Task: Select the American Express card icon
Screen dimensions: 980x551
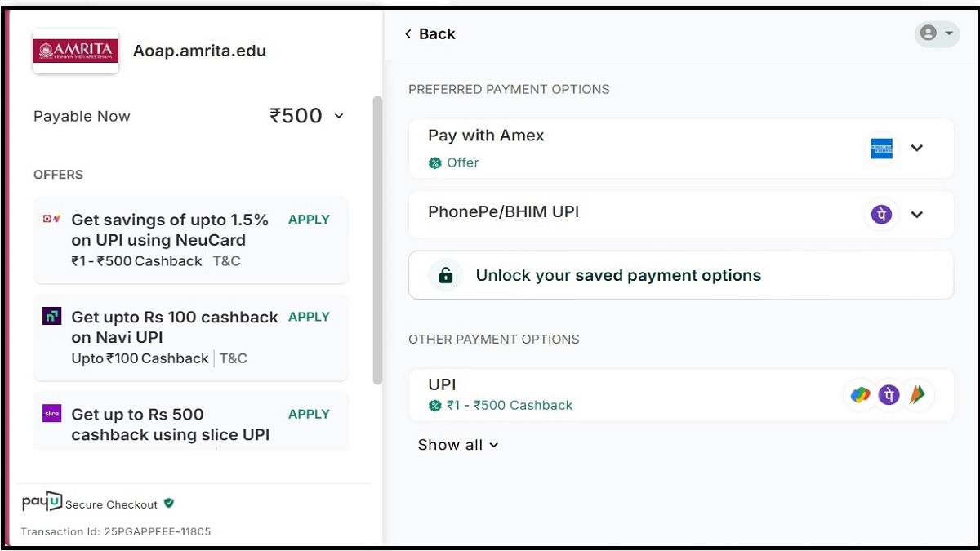Action: [x=882, y=148]
